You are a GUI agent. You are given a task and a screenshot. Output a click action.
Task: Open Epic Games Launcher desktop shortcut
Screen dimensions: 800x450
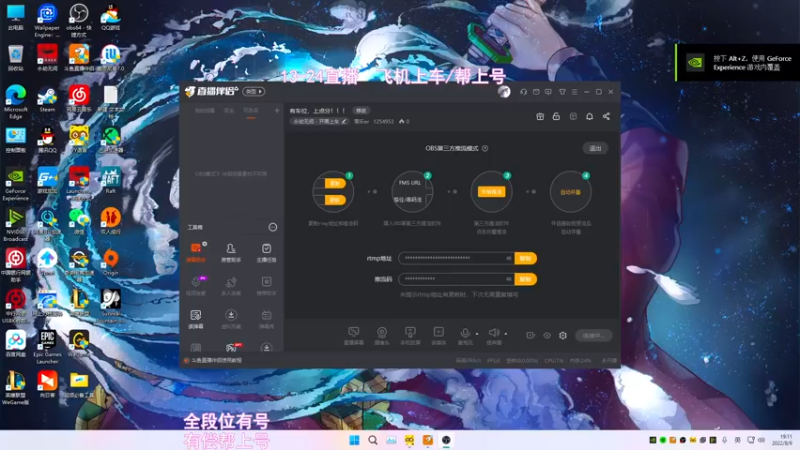[47, 347]
